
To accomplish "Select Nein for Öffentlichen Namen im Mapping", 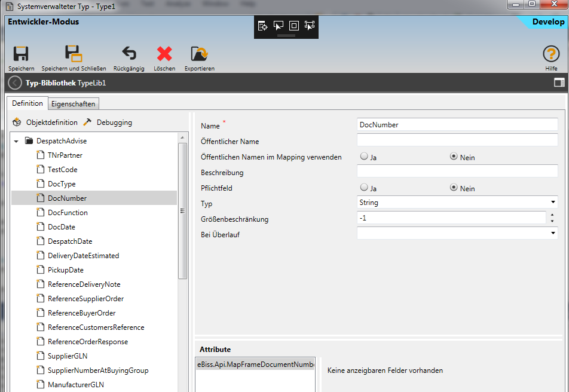I will point(454,157).
